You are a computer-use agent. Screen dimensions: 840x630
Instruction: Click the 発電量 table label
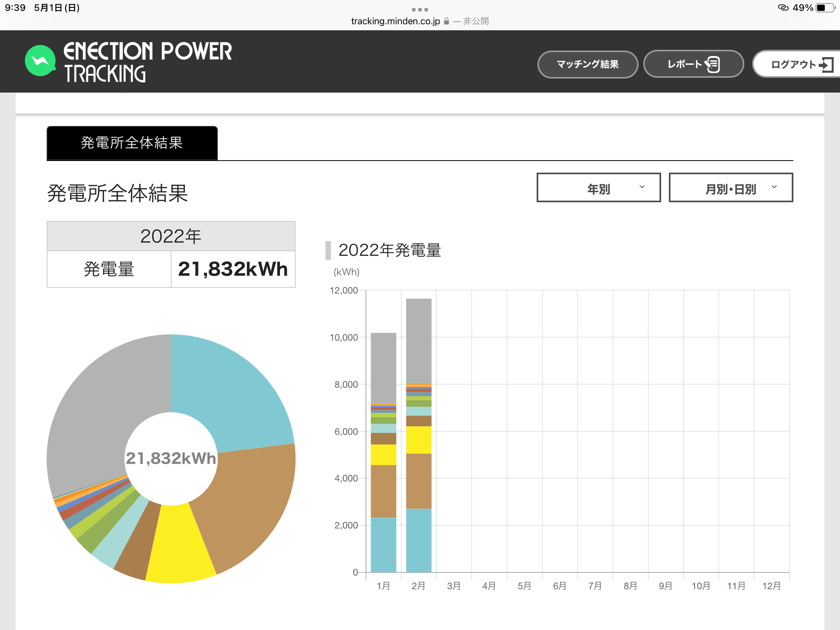click(x=109, y=269)
